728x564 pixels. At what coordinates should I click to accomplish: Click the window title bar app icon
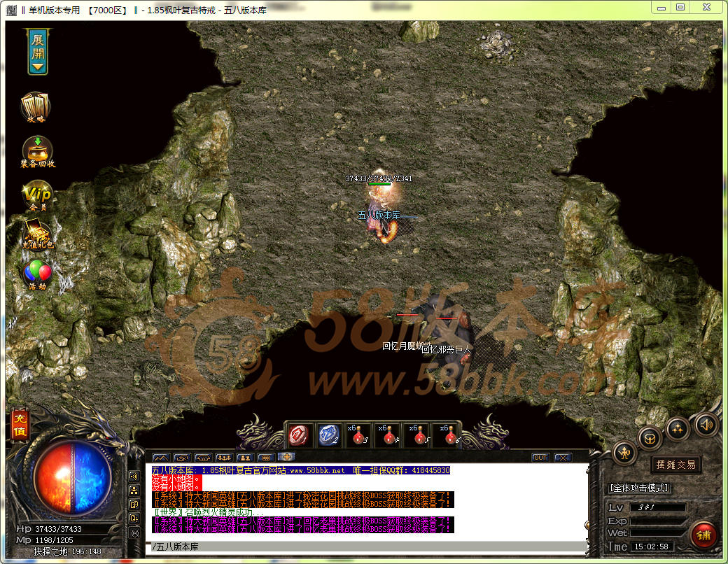tap(12, 10)
